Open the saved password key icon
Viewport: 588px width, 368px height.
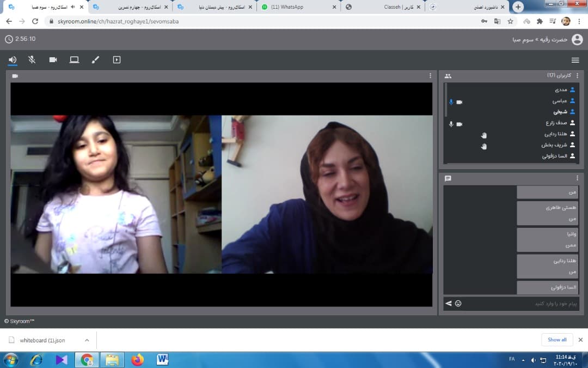point(484,21)
